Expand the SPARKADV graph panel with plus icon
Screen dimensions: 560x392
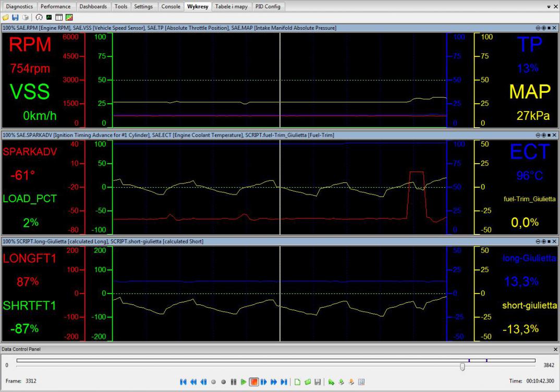(543, 135)
